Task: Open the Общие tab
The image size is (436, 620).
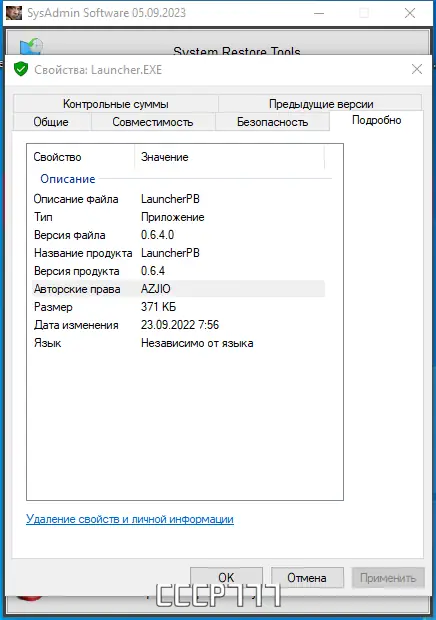Action: (51, 122)
